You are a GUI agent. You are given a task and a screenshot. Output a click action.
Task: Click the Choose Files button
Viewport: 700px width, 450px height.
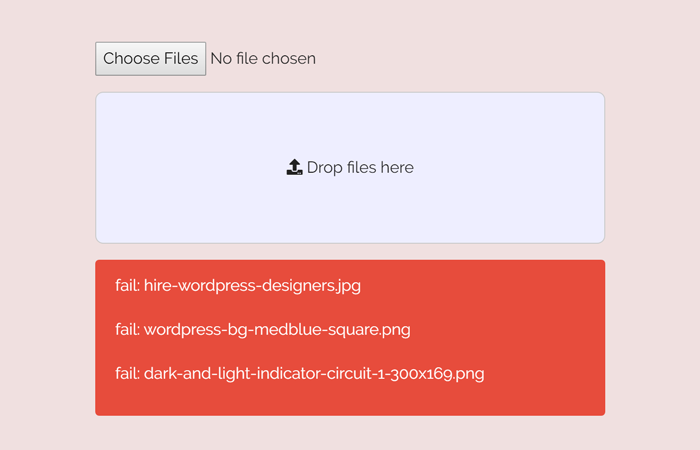click(x=150, y=59)
